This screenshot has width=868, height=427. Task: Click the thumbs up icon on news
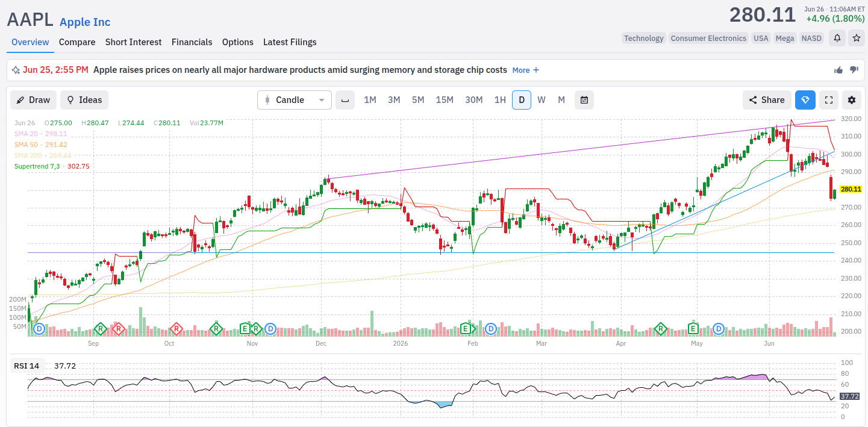(838, 70)
